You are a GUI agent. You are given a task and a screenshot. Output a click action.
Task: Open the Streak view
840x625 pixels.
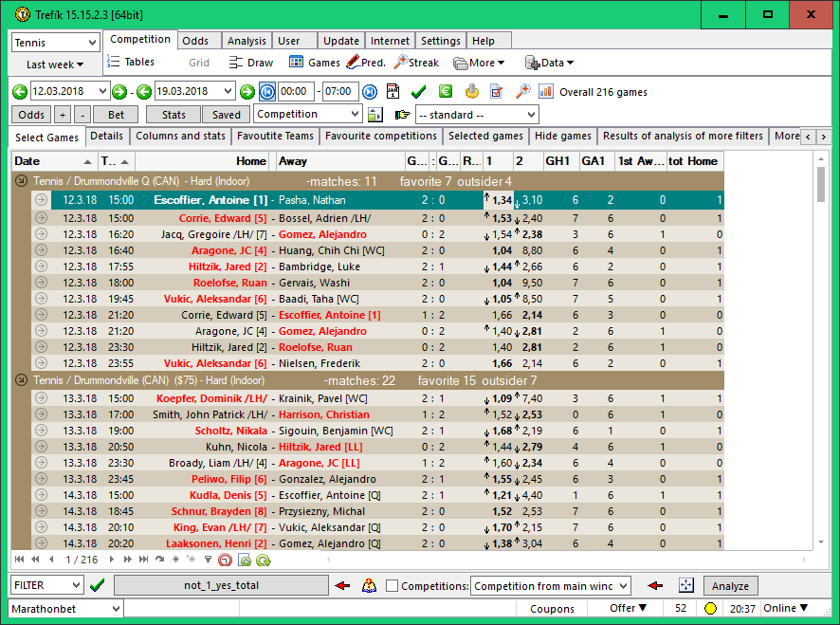(x=416, y=63)
